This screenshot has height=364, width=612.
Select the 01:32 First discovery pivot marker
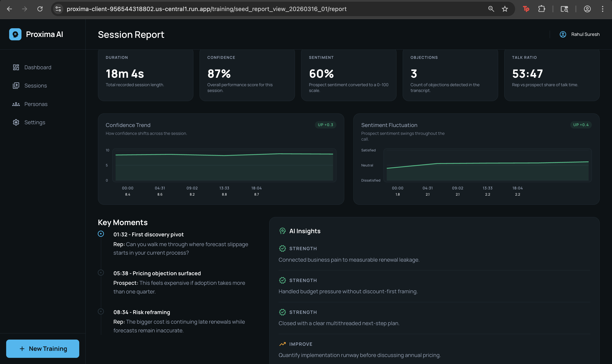(101, 234)
